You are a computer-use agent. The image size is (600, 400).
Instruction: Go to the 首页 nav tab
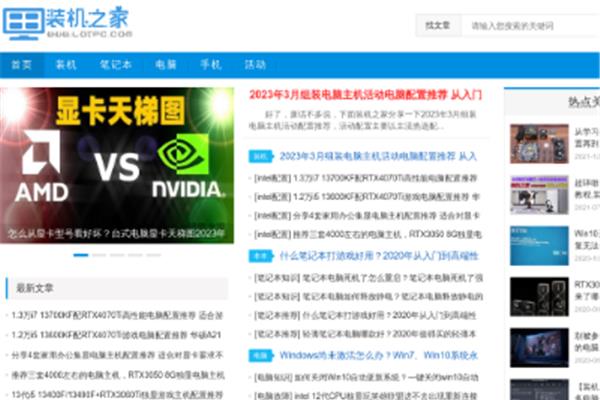pyautogui.click(x=21, y=65)
